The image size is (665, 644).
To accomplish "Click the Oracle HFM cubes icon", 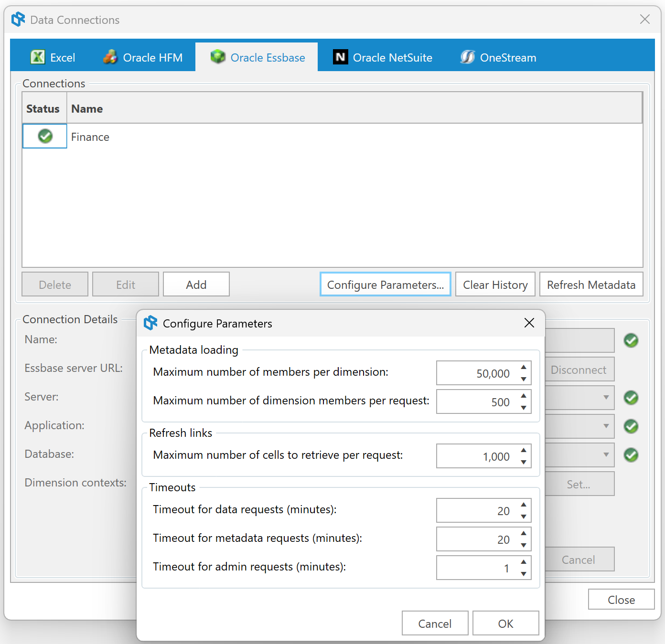I will (110, 57).
